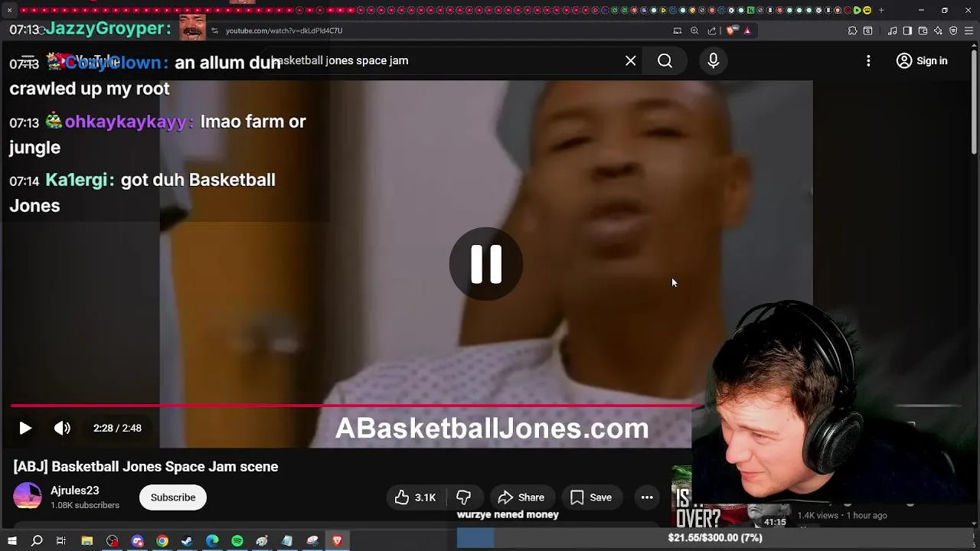Screen dimensions: 980x551
Task: Mute the video with the speaker icon
Action: pyautogui.click(x=62, y=428)
